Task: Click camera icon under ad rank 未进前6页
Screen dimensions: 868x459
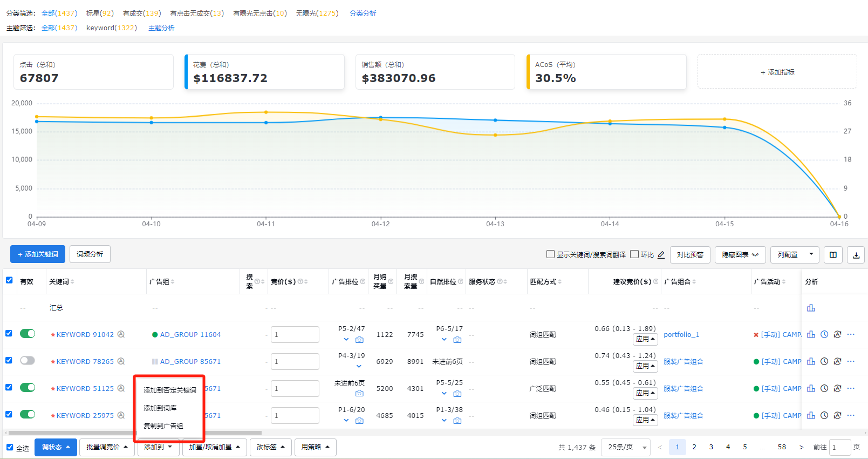Action: click(x=359, y=393)
